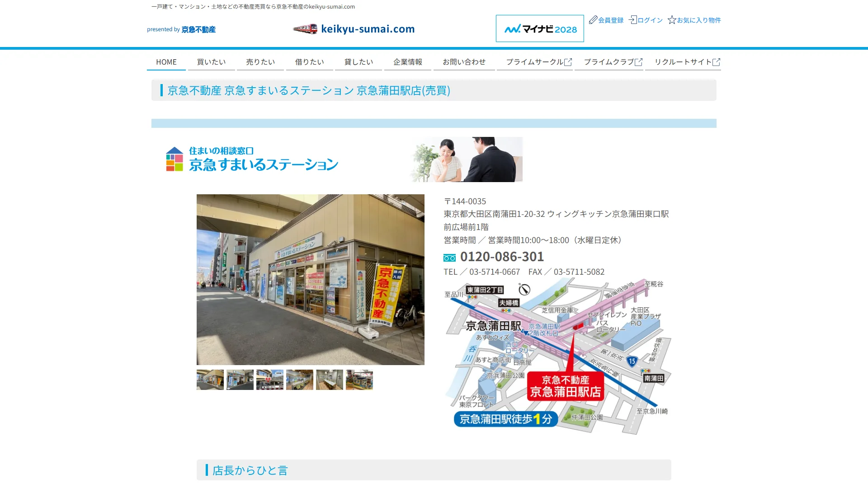Open the 貸したい menu
This screenshot has width=868, height=488.
click(359, 62)
